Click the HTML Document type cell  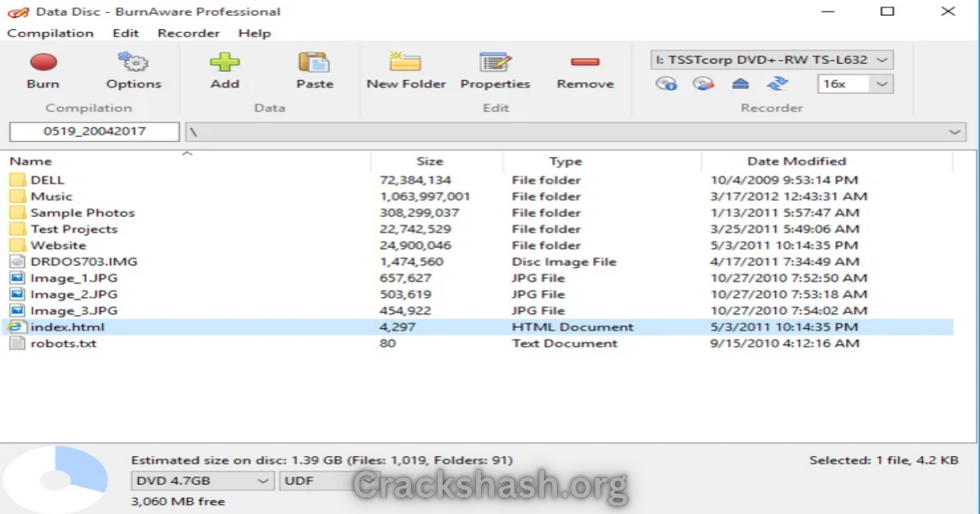[572, 327]
